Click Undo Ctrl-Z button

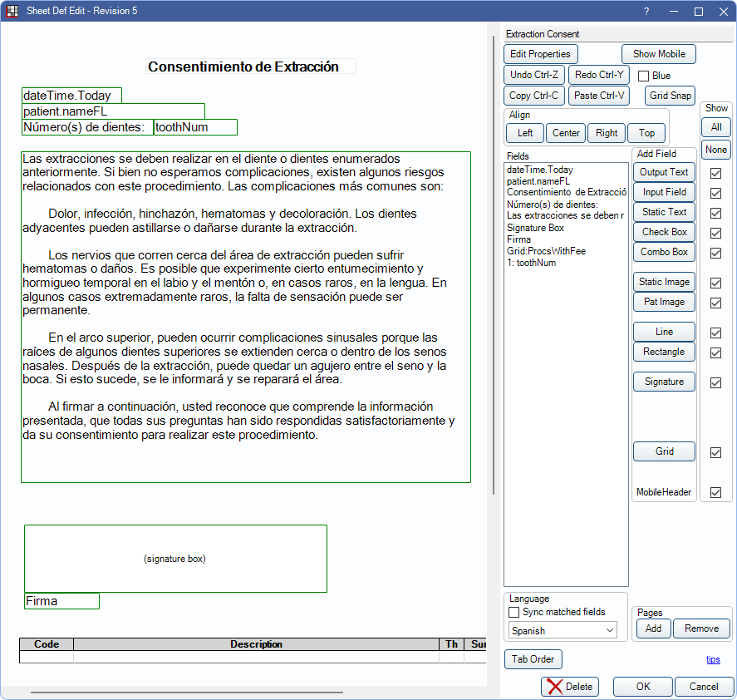pos(534,75)
